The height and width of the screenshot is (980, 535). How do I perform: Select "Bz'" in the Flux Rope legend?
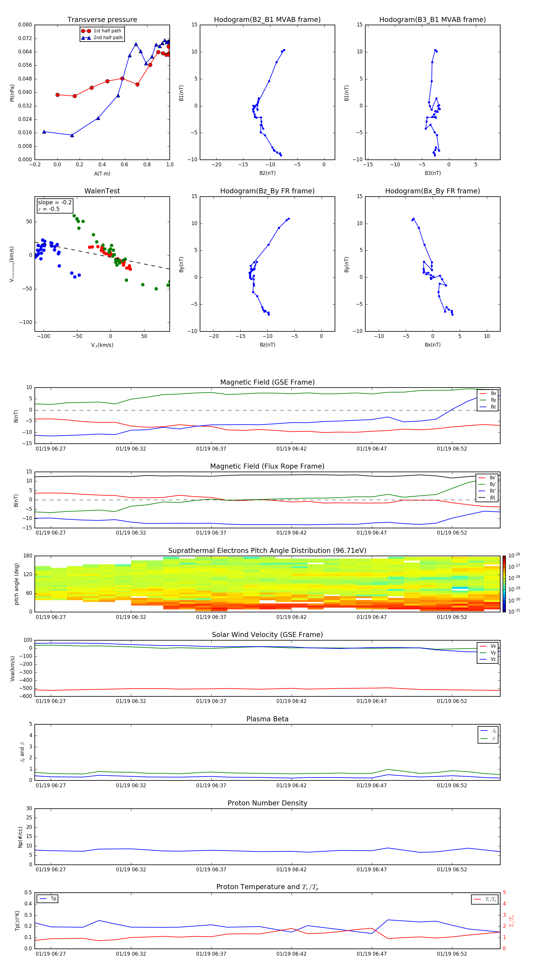click(x=487, y=491)
